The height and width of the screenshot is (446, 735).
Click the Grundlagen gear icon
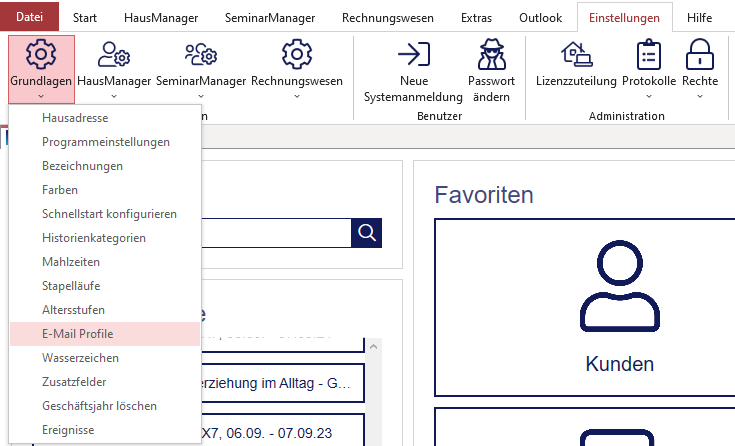[x=41, y=54]
